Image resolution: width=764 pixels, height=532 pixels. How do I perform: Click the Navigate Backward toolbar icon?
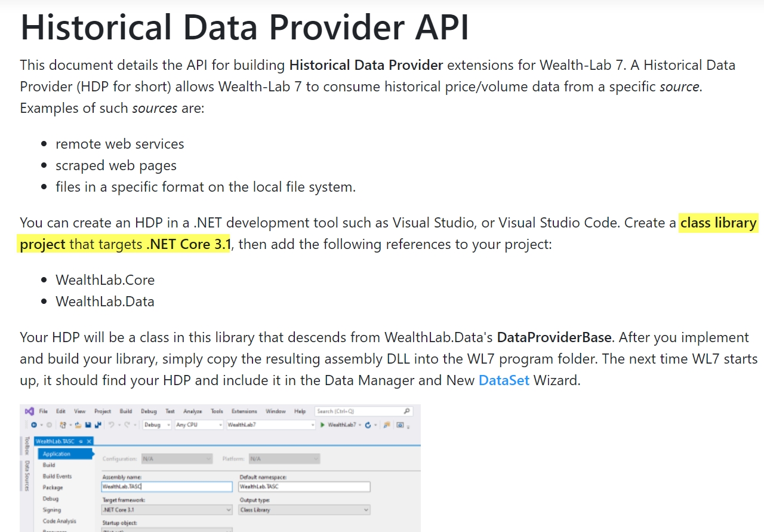34,425
